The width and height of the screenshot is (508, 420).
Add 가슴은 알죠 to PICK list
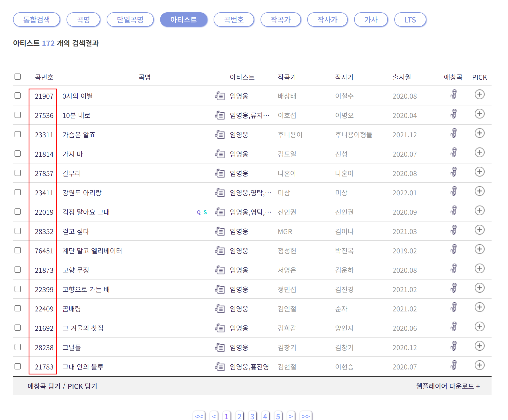(x=480, y=133)
